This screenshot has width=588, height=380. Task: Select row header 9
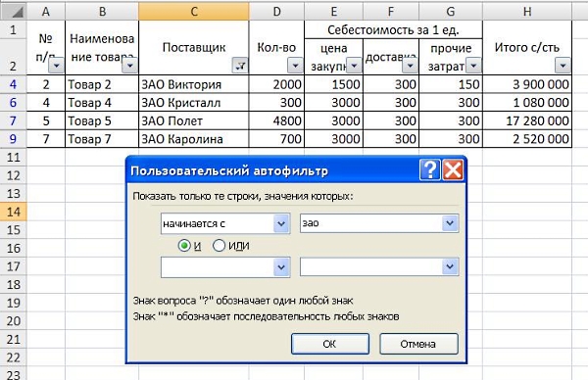tap(13, 139)
